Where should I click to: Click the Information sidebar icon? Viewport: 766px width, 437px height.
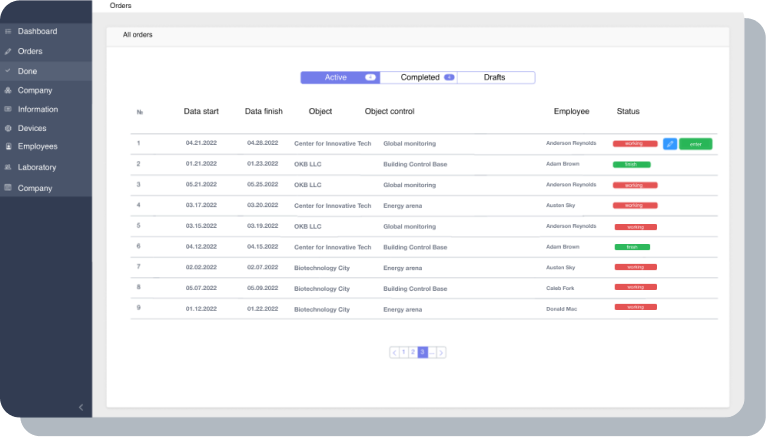[x=8, y=109]
